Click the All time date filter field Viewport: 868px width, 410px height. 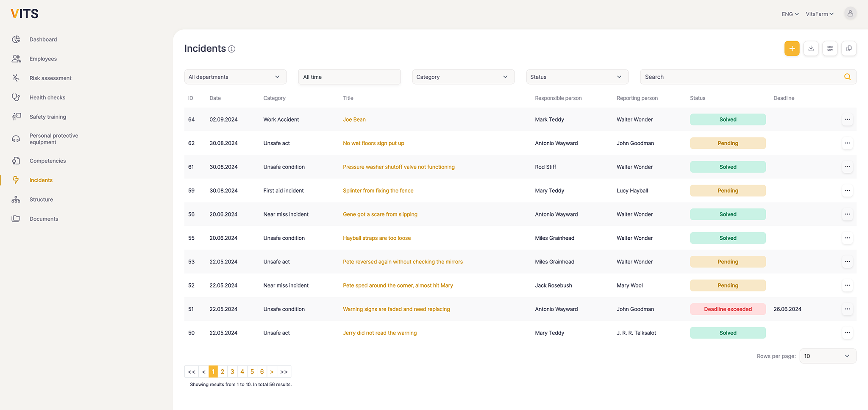point(349,77)
